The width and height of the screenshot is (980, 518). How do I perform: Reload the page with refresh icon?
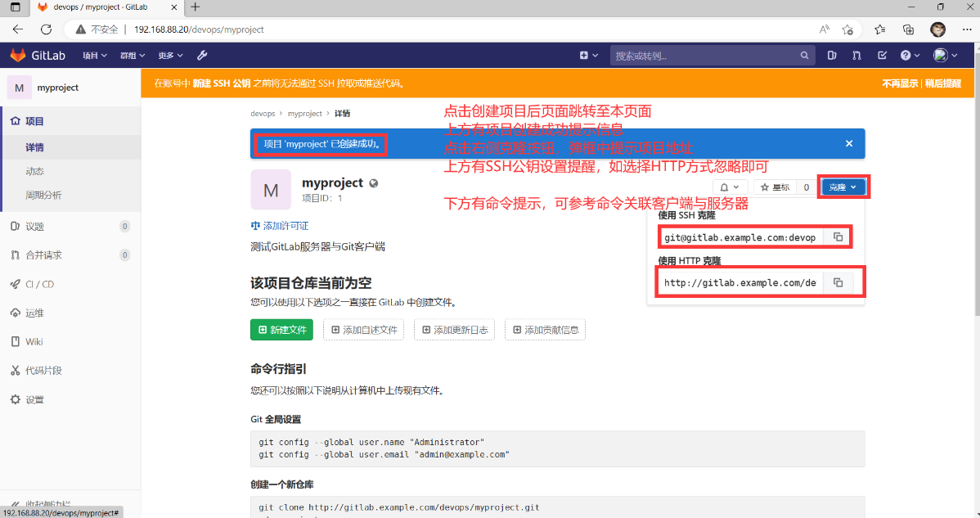pyautogui.click(x=47, y=29)
